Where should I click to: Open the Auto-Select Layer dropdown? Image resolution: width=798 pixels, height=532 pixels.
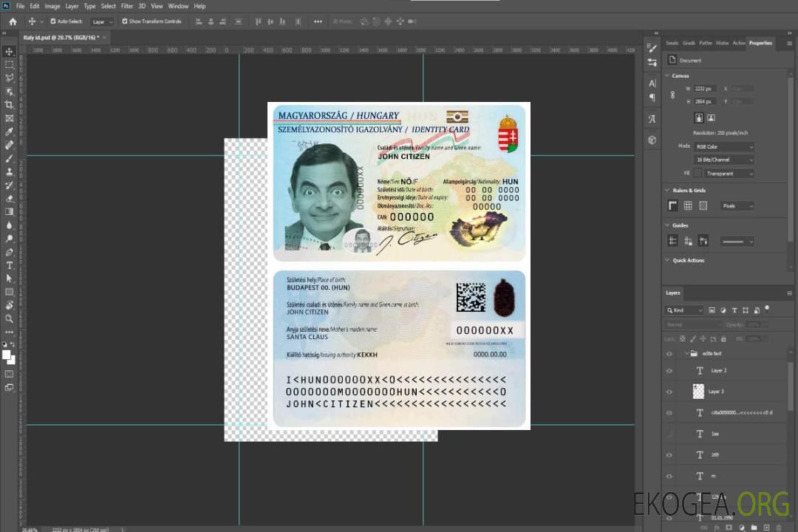click(102, 22)
